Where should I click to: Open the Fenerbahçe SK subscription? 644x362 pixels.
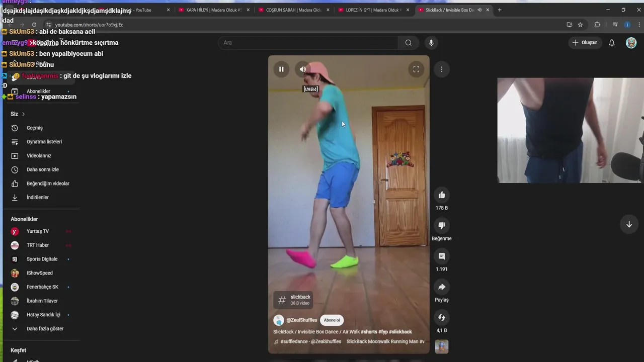(x=41, y=287)
